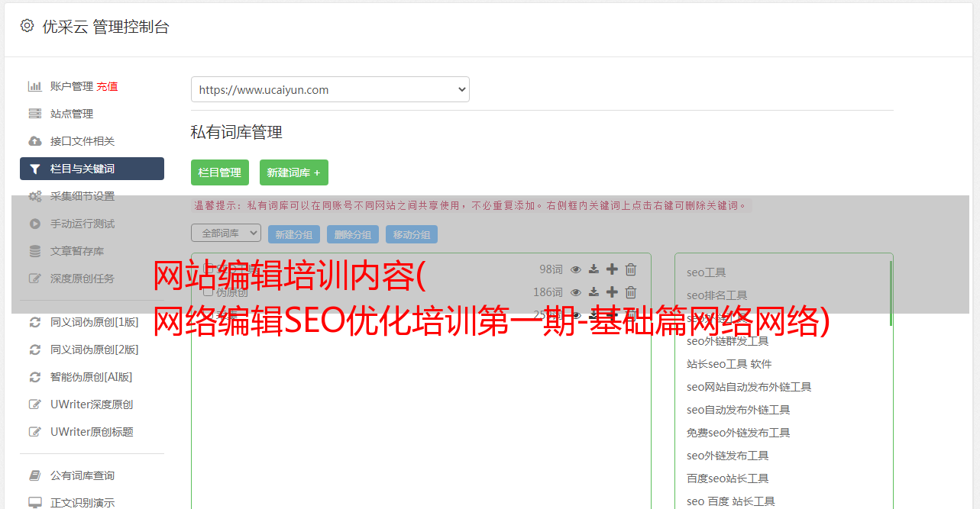Click the 98词 count text
Screen dimensions: 980x509
tap(551, 269)
